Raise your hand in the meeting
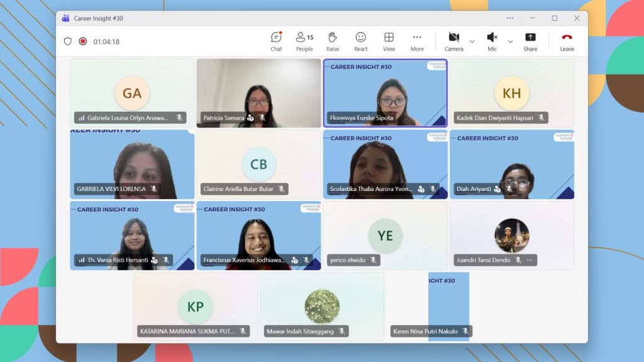The height and width of the screenshot is (362, 644). 332,42
